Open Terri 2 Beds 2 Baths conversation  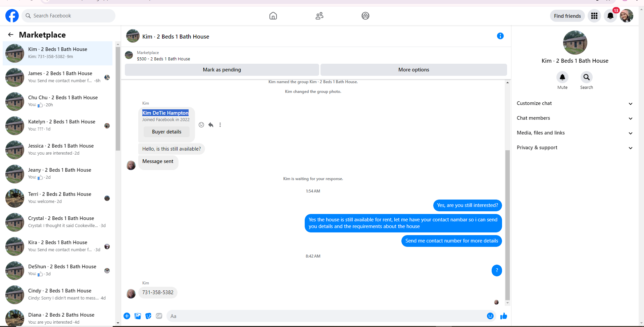click(x=58, y=198)
